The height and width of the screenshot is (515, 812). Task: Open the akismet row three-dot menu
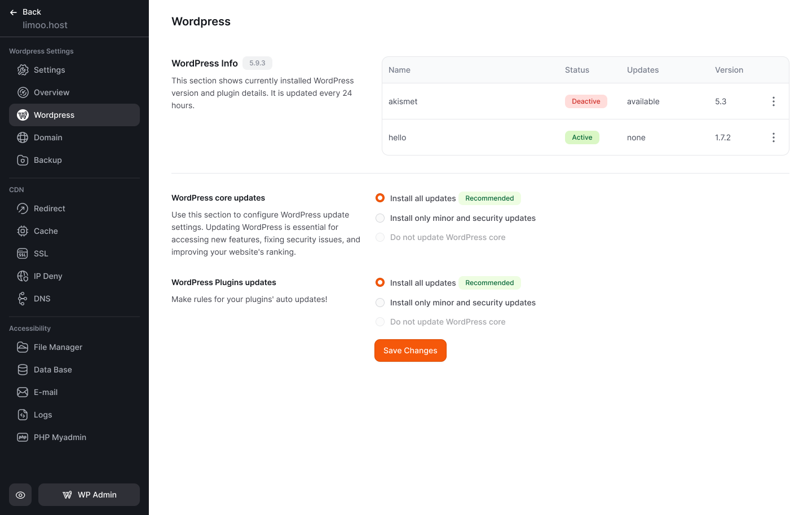774,101
